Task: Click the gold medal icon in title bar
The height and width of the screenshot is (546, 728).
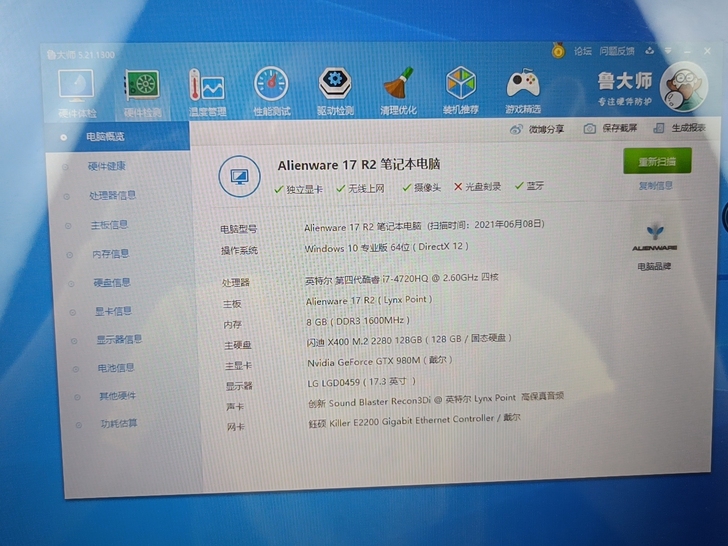Action: (x=558, y=51)
